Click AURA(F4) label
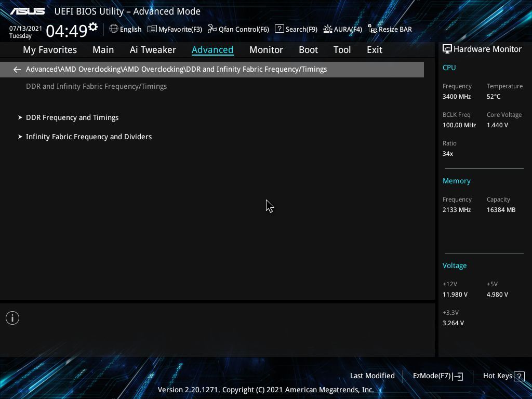The image size is (532, 399). 348,29
